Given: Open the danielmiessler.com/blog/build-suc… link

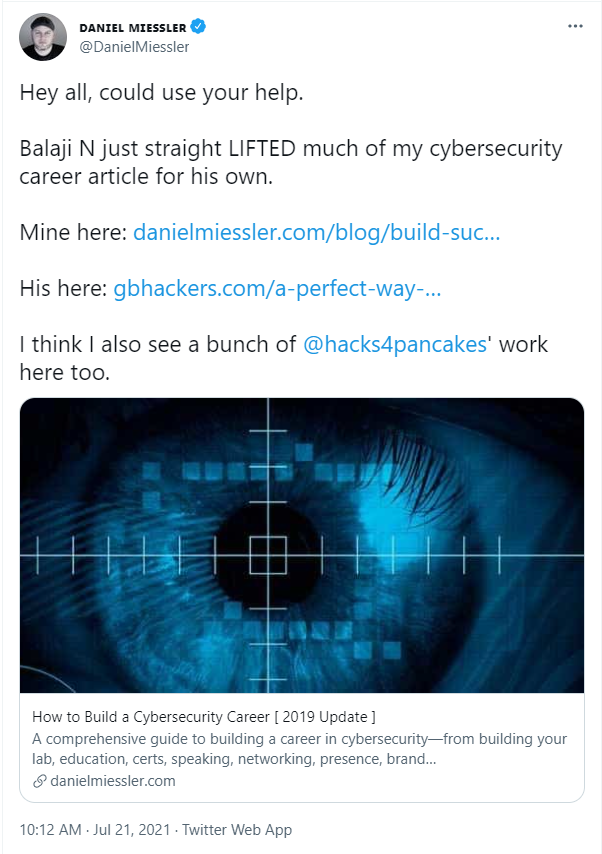Looking at the screenshot, I should [316, 233].
